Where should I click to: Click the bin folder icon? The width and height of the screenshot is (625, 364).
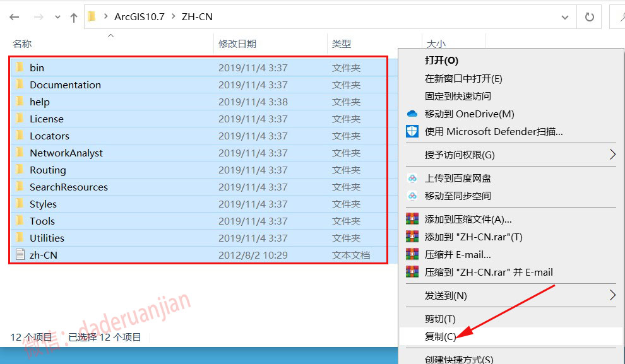coord(20,68)
